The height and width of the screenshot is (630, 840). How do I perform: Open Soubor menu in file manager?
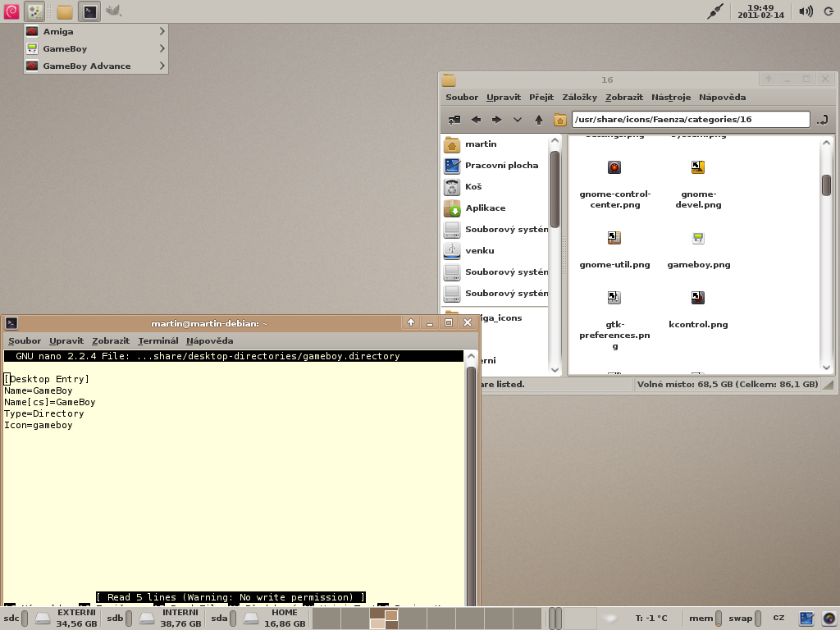[x=462, y=97]
